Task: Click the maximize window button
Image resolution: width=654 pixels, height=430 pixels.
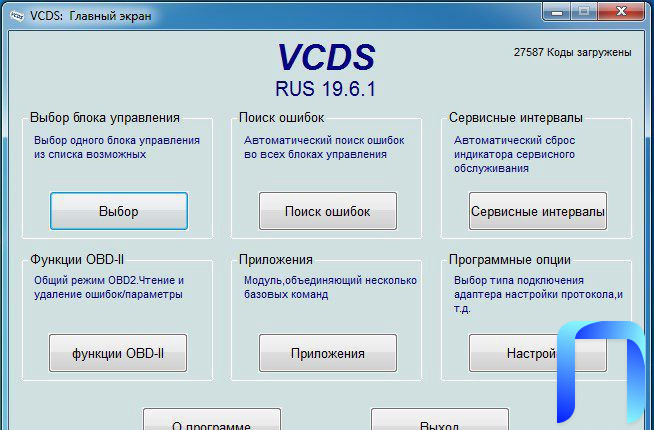Action: point(584,12)
